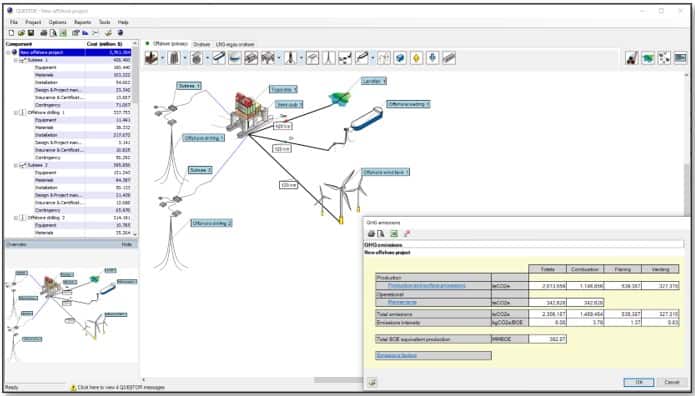Select Installation row under Offshore drilling 1
This screenshot has height=396, width=695.
[82, 135]
